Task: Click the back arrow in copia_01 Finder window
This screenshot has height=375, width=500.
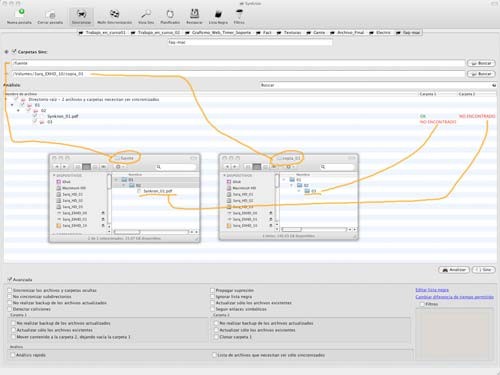Action: [228, 166]
